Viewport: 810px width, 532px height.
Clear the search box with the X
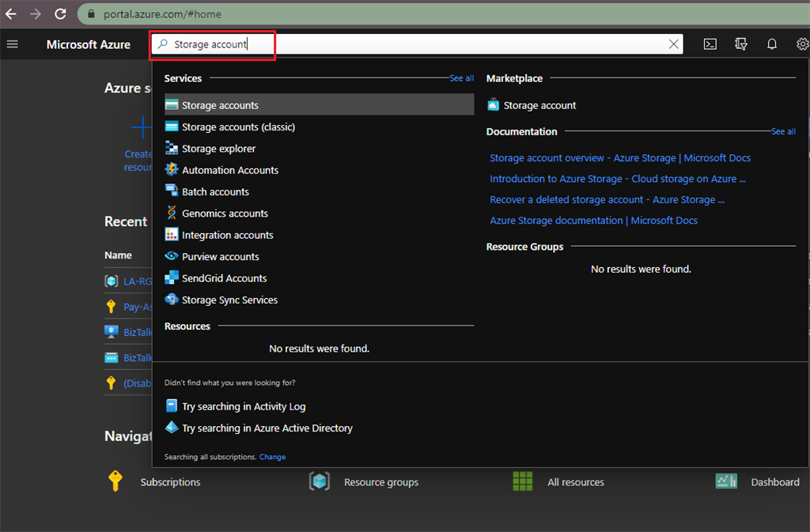pos(674,44)
